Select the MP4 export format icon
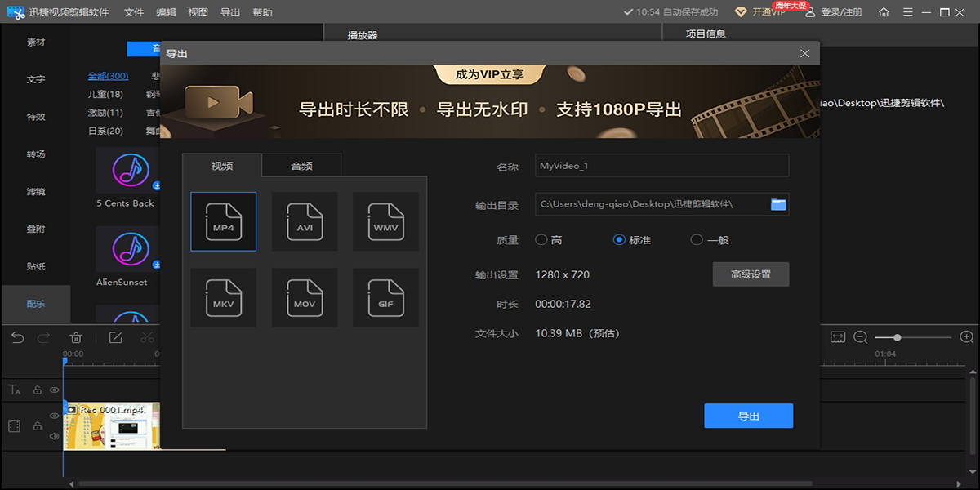The height and width of the screenshot is (490, 980). tap(223, 221)
